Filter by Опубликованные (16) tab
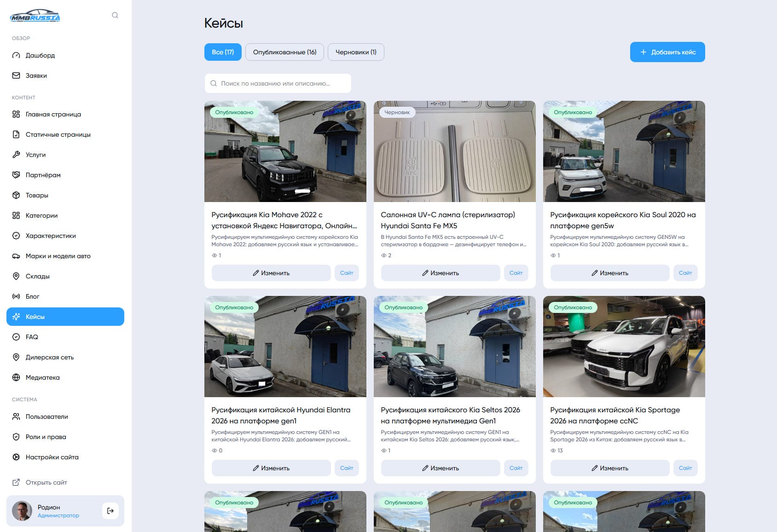777x532 pixels. pyautogui.click(x=284, y=52)
